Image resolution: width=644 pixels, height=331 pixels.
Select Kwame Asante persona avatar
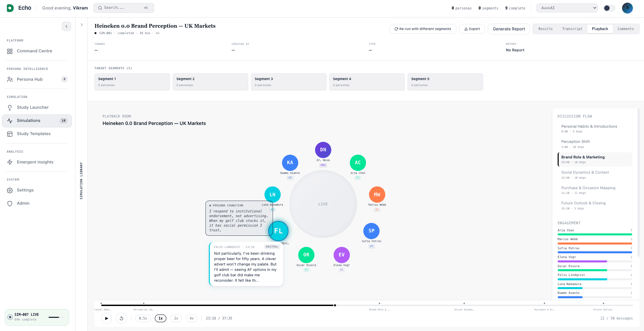tap(290, 162)
